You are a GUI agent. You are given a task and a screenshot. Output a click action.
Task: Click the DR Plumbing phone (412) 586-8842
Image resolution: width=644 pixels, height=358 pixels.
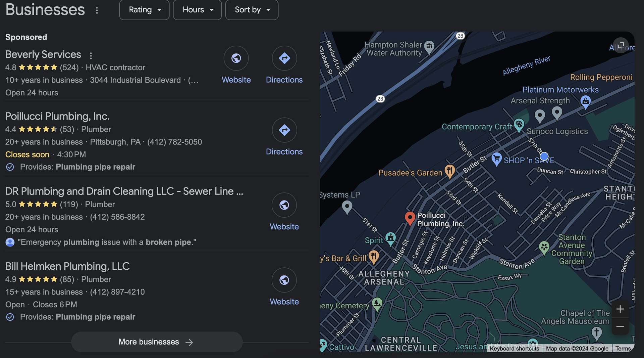click(x=117, y=217)
